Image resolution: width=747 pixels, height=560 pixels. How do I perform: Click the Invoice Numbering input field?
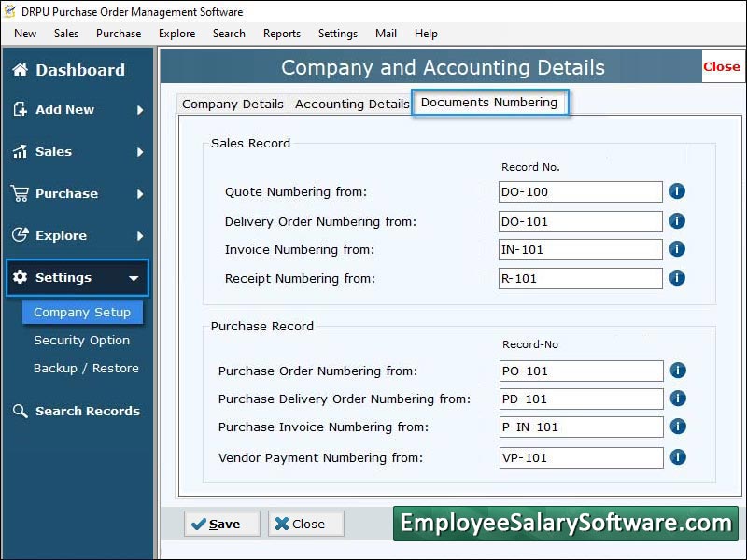[579, 249]
